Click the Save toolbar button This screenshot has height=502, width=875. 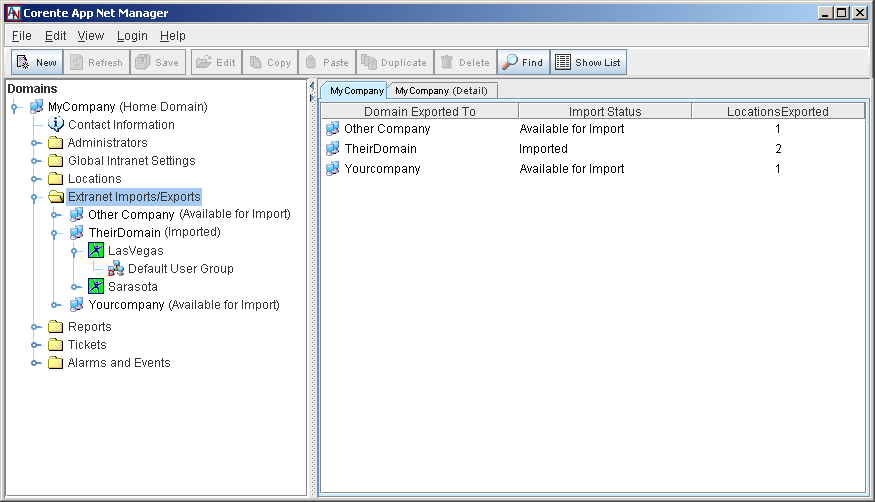coord(158,62)
